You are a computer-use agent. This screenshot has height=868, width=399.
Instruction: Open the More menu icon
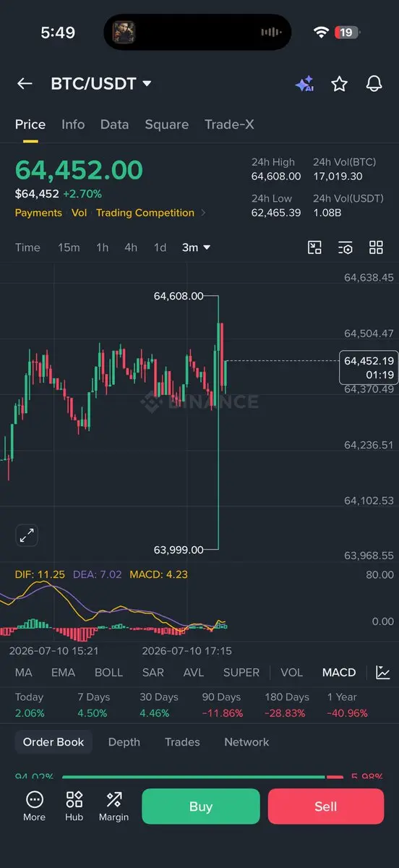click(34, 806)
